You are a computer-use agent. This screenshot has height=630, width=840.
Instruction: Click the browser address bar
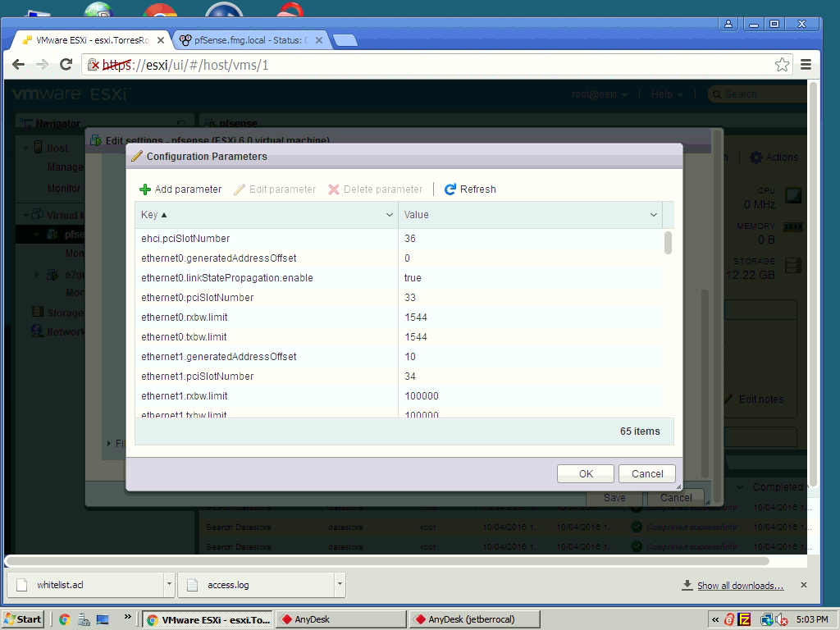click(437, 65)
